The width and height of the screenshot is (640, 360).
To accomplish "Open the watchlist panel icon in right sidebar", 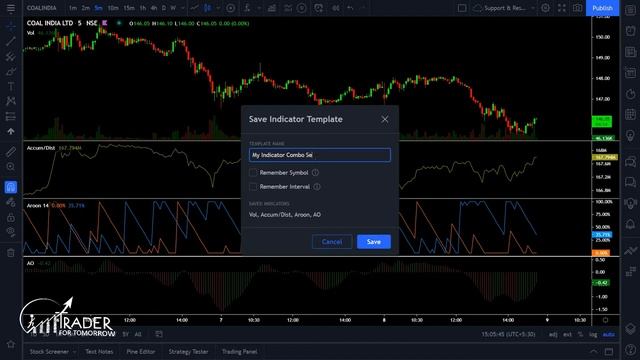I will 631,10.
